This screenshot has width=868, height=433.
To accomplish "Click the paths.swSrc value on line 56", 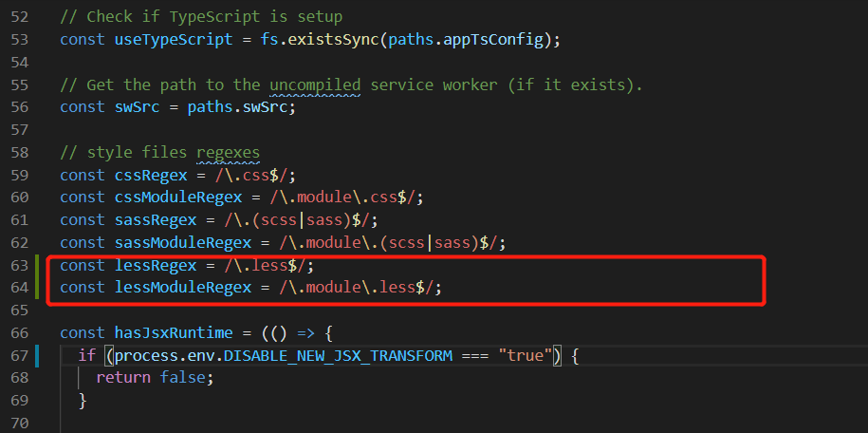I will pos(237,107).
